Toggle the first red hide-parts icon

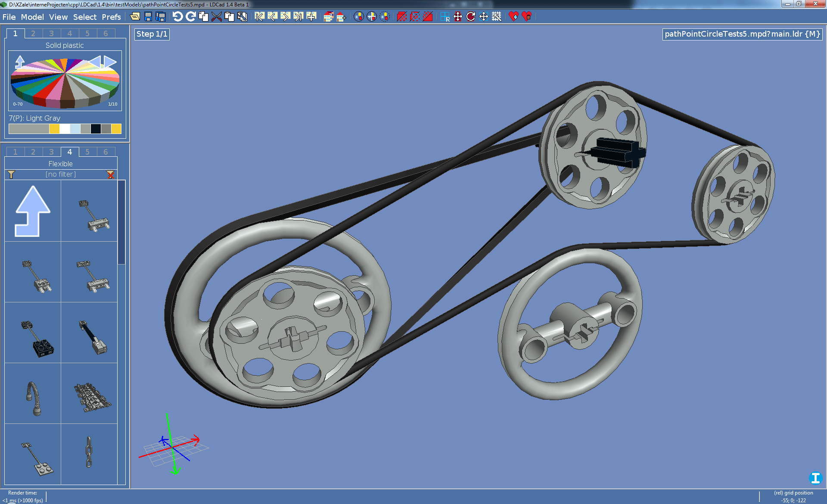401,16
